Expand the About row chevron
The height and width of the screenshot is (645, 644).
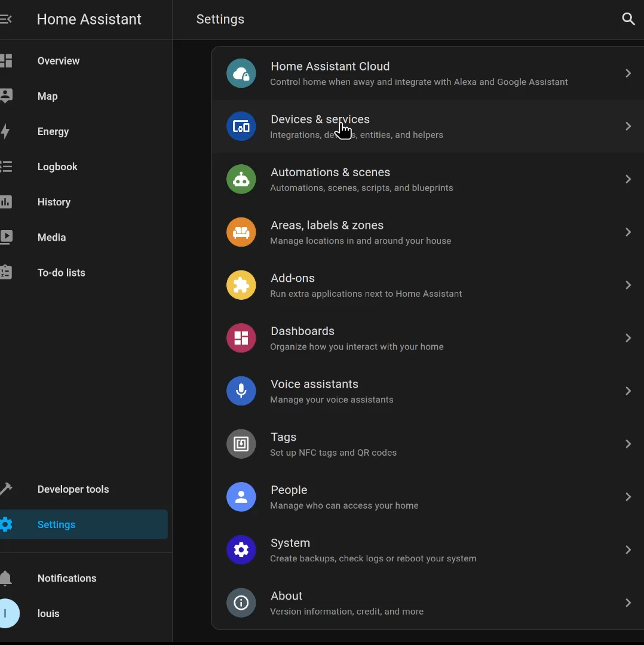(x=628, y=603)
